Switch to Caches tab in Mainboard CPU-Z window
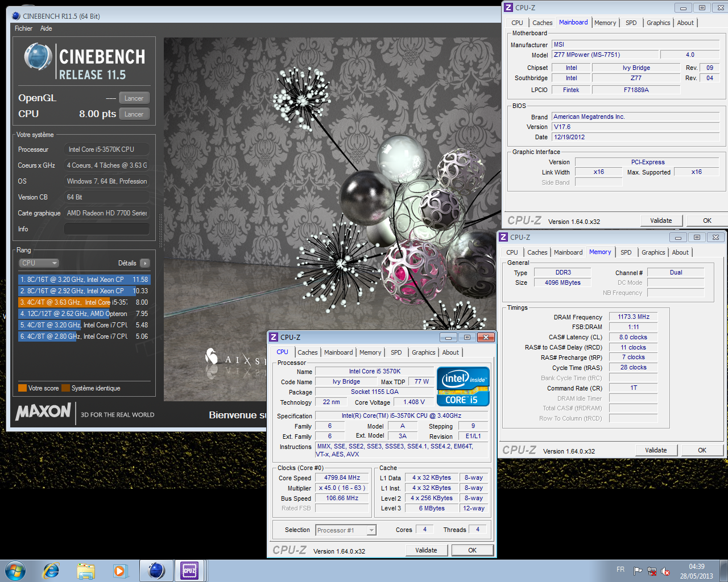This screenshot has width=728, height=582. (x=542, y=23)
